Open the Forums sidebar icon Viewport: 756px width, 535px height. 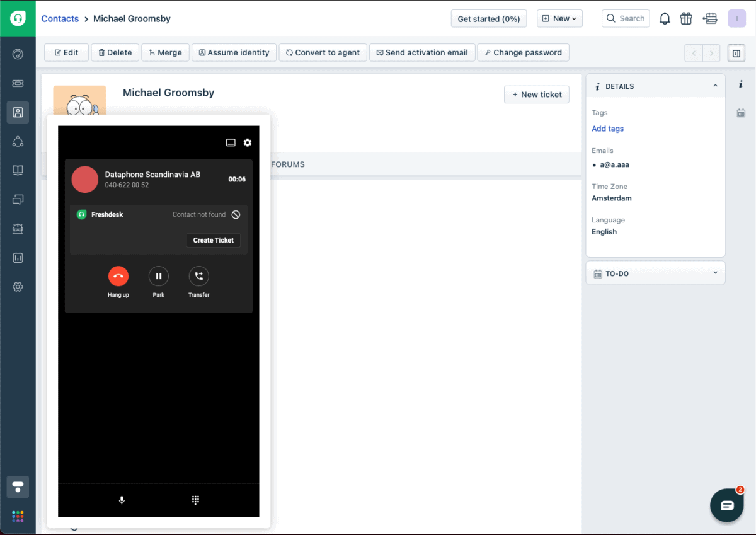click(x=18, y=200)
